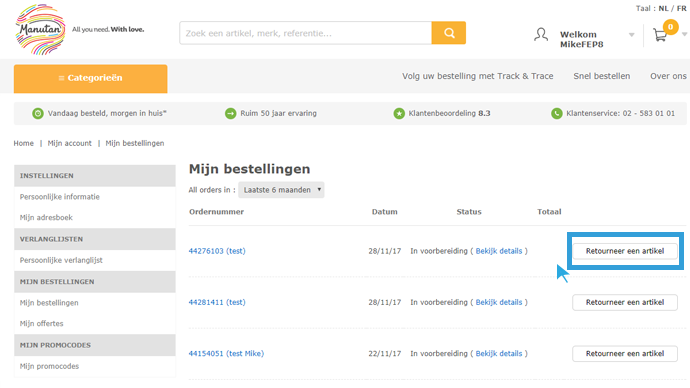View Bekijk details for order 44154051
Viewport: 690px width, 388px height.
click(x=499, y=354)
